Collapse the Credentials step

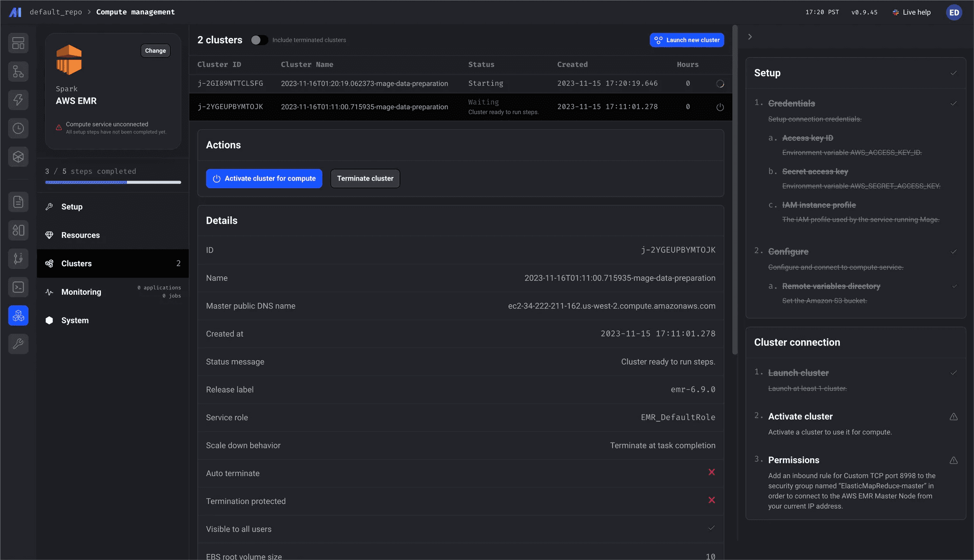pos(954,103)
